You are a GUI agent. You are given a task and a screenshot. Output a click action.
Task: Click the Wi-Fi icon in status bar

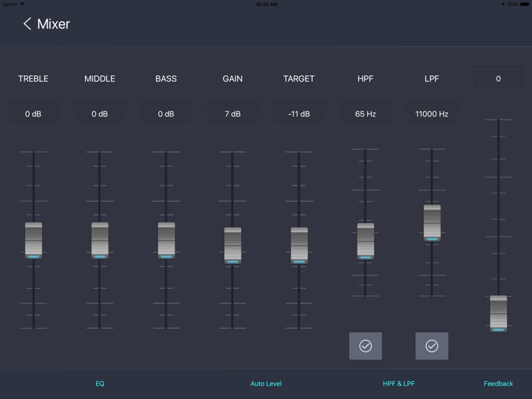22,4
